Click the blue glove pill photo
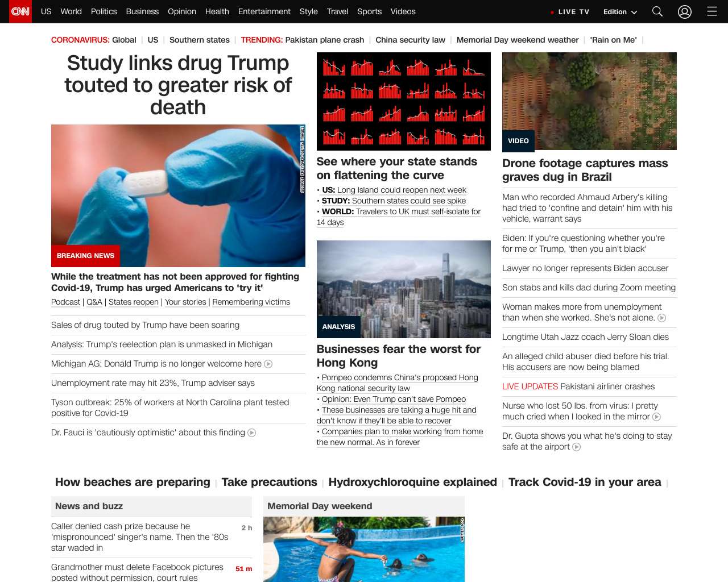 coord(178,196)
